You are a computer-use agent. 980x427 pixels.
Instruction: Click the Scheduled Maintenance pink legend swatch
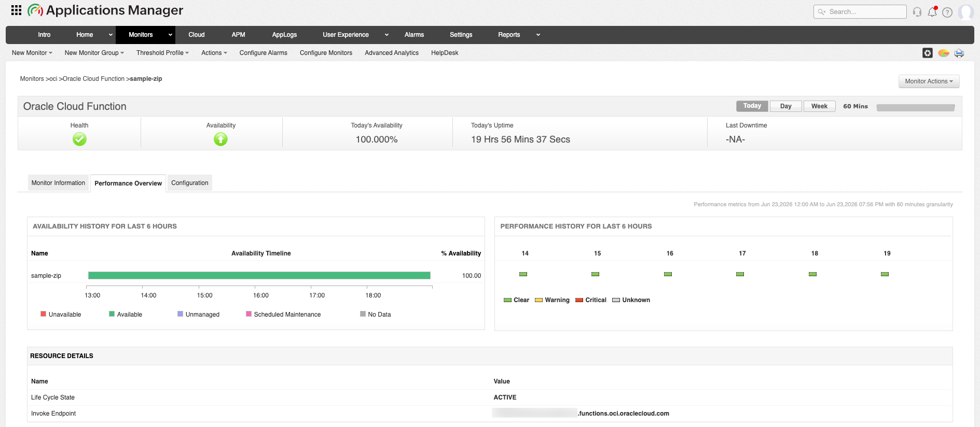249,314
